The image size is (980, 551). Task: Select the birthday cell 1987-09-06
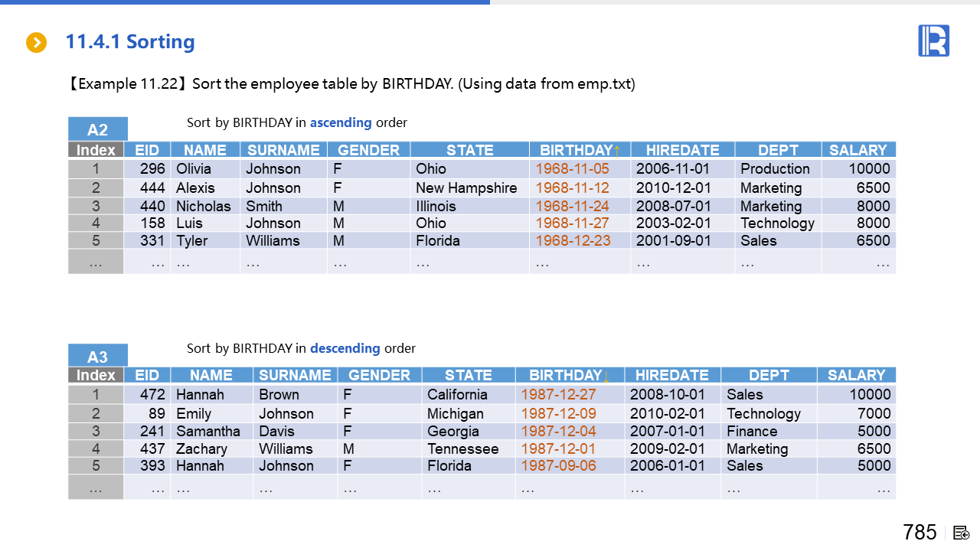coord(558,466)
